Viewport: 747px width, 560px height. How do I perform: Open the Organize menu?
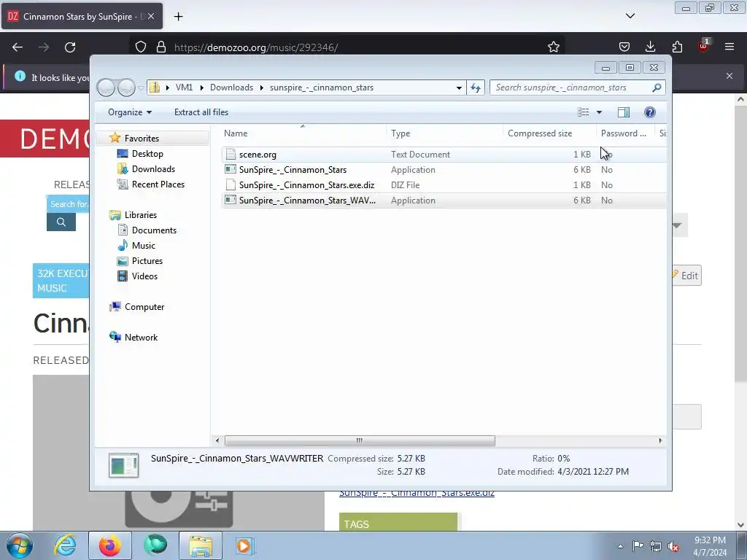pos(130,112)
